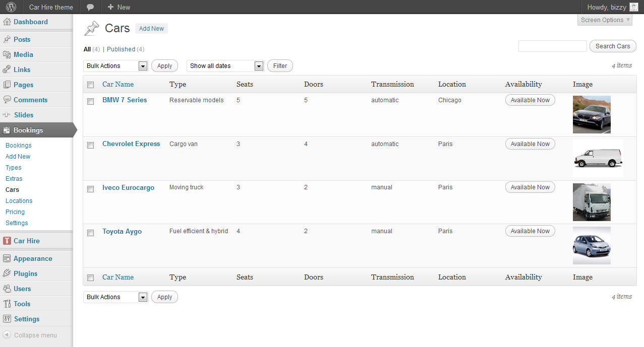644x347 pixels.
Task: Sort by Car Name in the header row
Action: (118, 84)
